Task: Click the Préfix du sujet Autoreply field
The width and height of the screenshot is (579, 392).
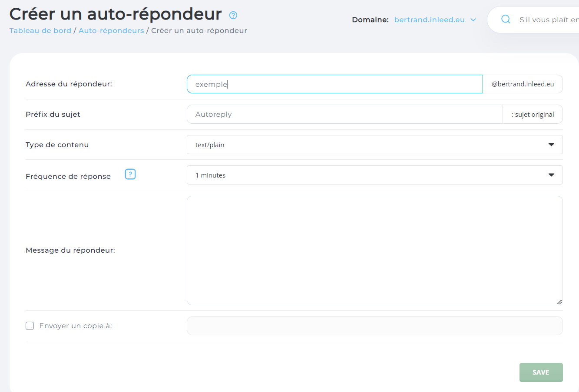Action: [344, 114]
